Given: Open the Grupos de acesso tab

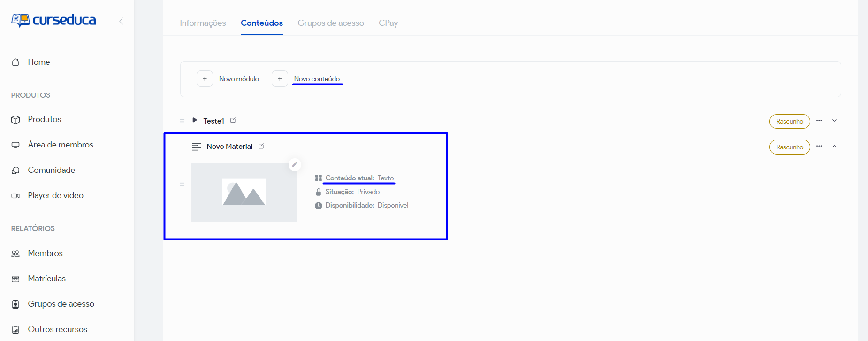Looking at the screenshot, I should pyautogui.click(x=330, y=23).
